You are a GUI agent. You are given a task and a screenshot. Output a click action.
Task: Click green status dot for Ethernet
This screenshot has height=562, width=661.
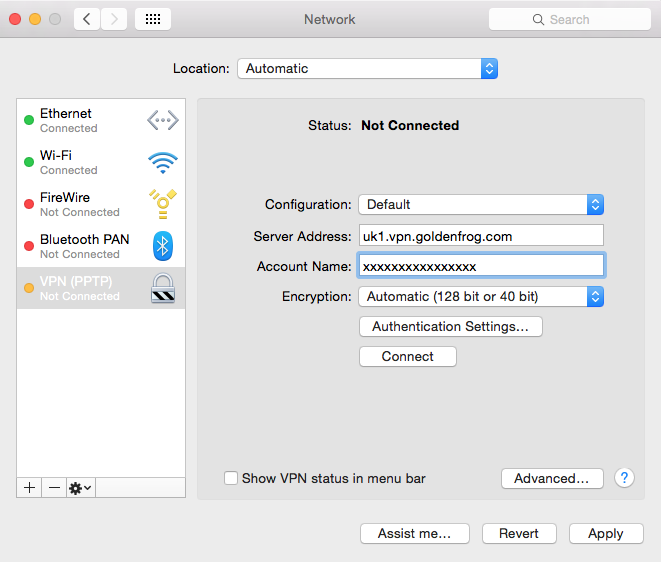[29, 120]
